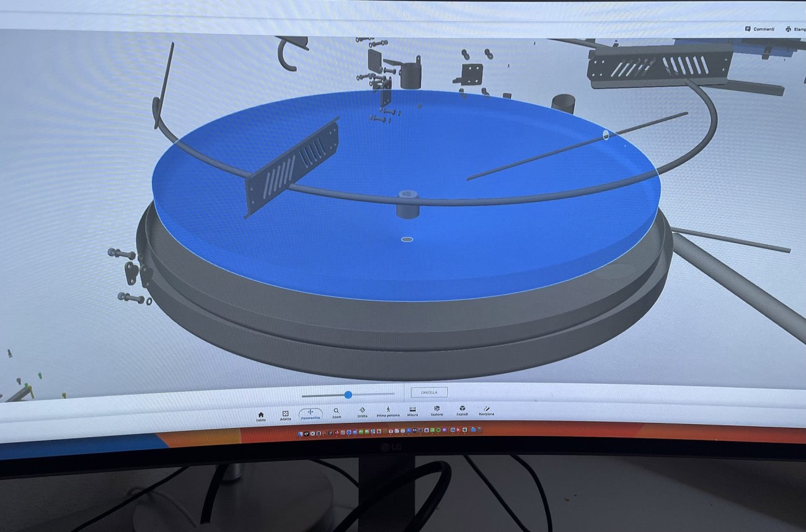The height and width of the screenshot is (532, 806).
Task: Click the Adatta fit-to-view tool
Action: pos(285,415)
